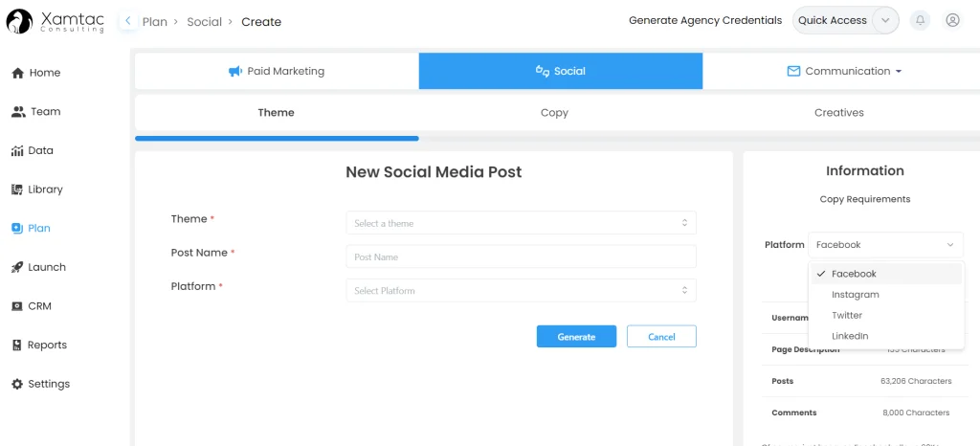
Task: Open the Library book icon
Action: (17, 190)
